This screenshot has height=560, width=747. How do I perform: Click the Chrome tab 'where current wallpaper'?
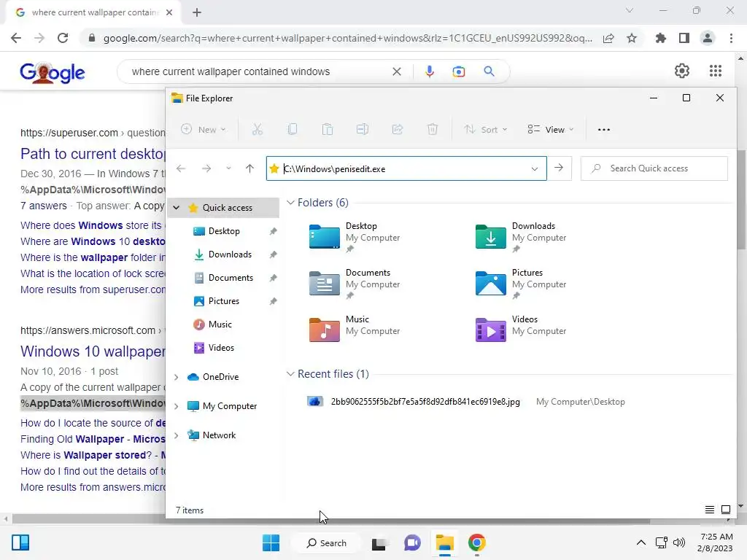[93, 12]
